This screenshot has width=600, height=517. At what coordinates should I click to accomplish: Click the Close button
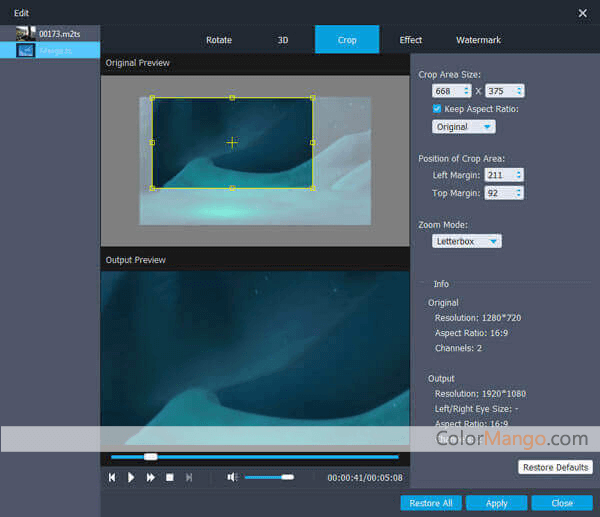(x=562, y=503)
